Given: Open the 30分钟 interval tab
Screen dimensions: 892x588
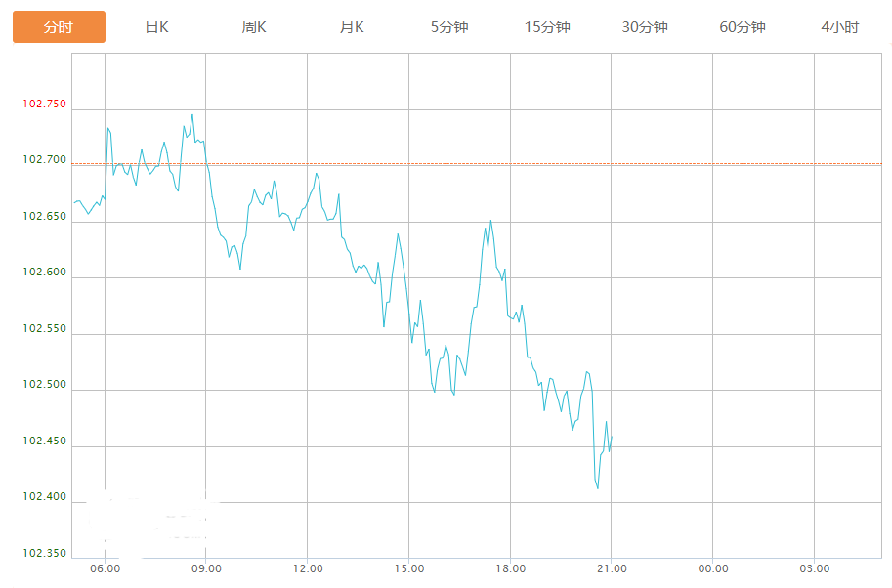Looking at the screenshot, I should (645, 27).
